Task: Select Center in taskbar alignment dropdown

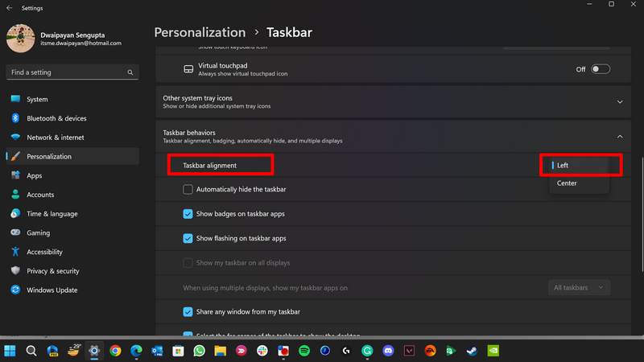Action: click(567, 183)
